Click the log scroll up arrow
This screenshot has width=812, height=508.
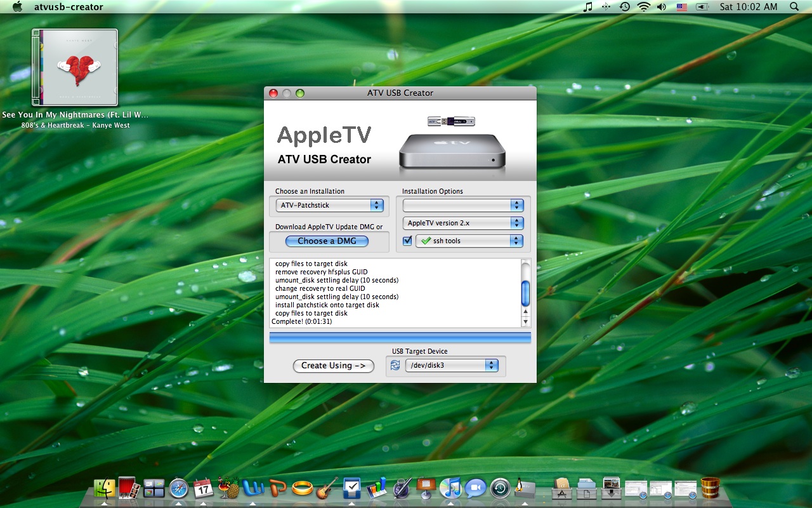point(525,312)
